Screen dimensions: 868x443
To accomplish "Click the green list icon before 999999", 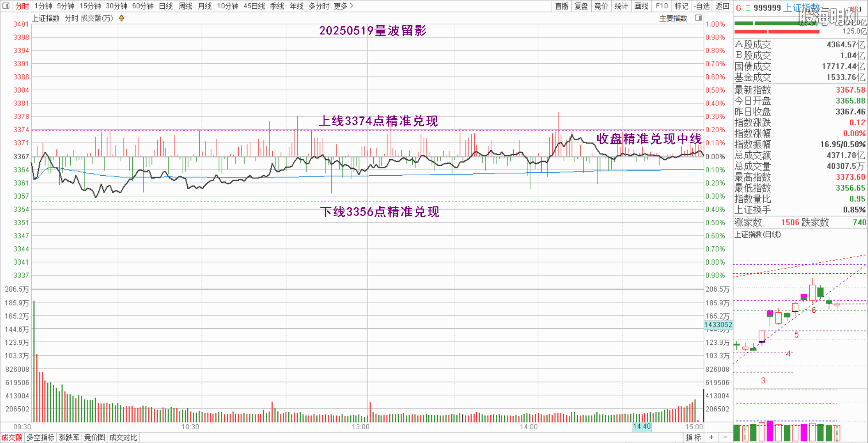I will pos(748,8).
